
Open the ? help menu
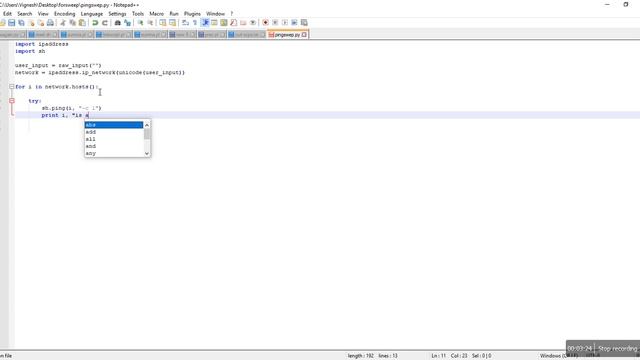232,14
